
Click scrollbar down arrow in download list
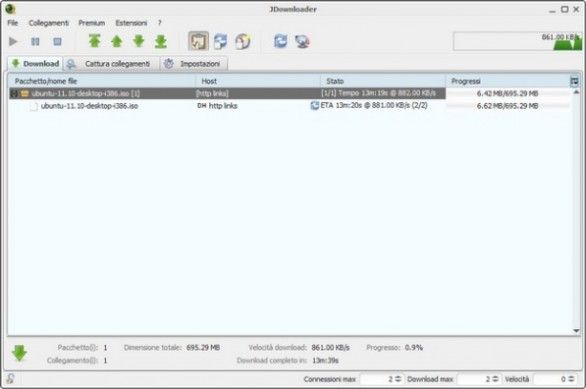point(576,331)
